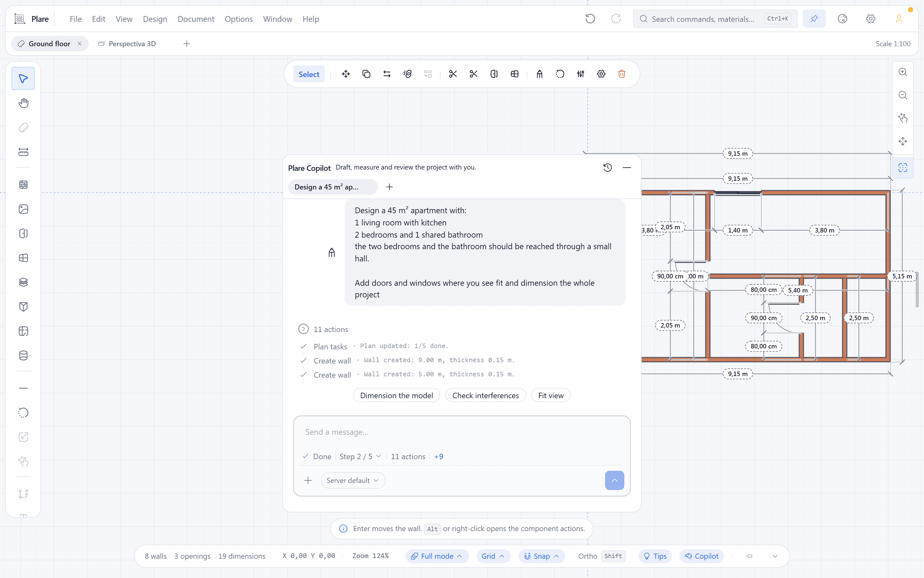Toggle the Grid option in status bar
Image resolution: width=924 pixels, height=578 pixels.
(x=493, y=556)
